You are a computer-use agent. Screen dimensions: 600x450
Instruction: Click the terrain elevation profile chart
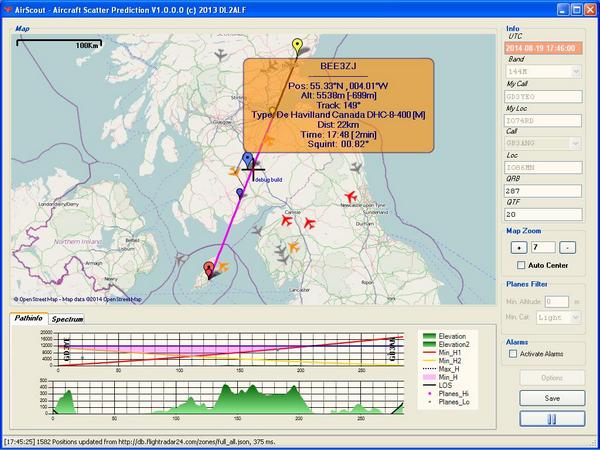[x=228, y=397]
